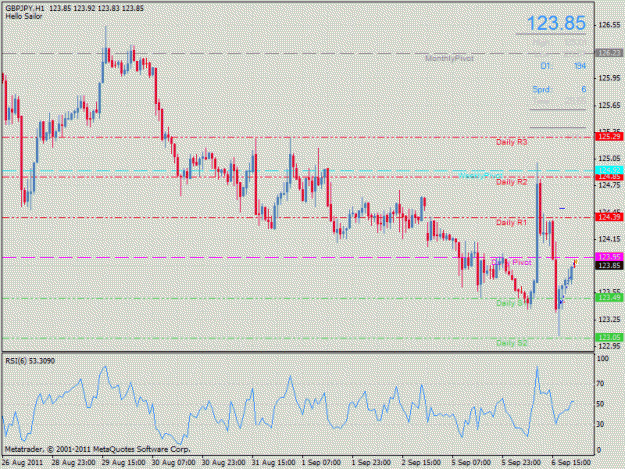Click the '30 Aug 23:00' time axis label

(223, 463)
